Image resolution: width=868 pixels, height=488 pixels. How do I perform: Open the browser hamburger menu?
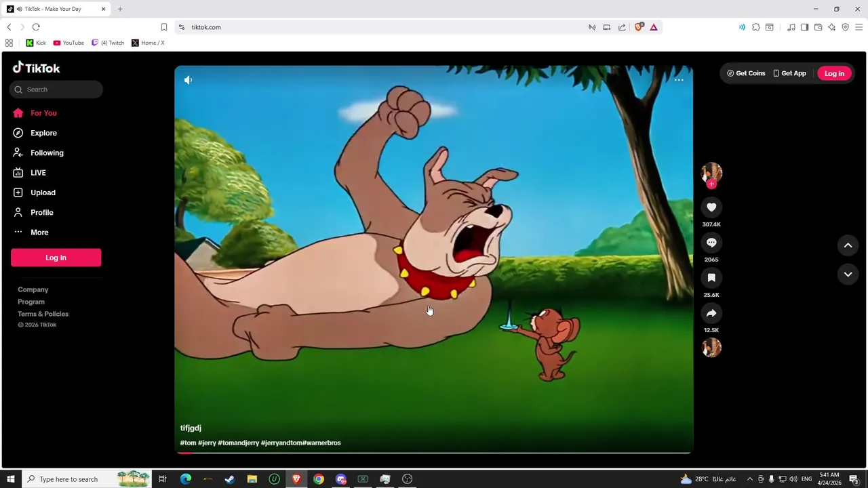(859, 27)
